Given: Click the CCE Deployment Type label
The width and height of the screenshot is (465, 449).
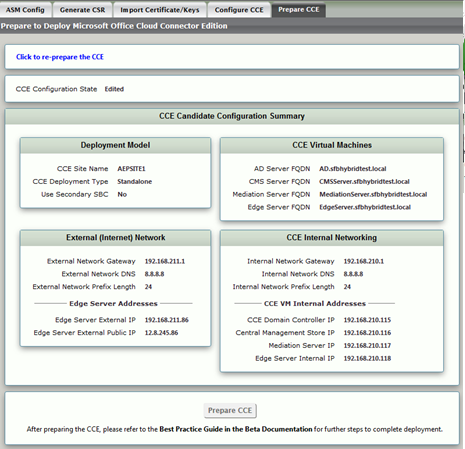Looking at the screenshot, I should [x=70, y=181].
